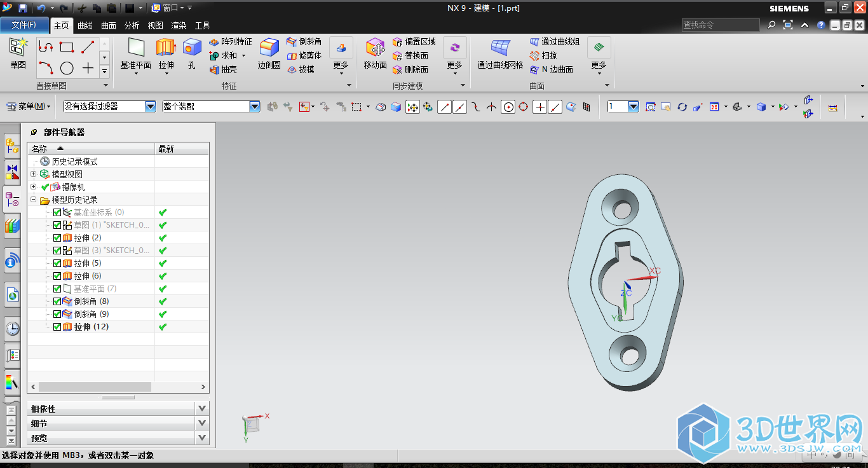Switch to the 曲线 ribbon tab
868x468 pixels.
pos(85,25)
